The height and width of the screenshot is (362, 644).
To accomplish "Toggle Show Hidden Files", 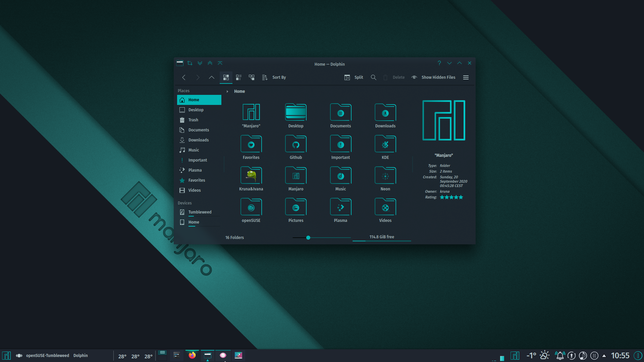I will click(433, 77).
